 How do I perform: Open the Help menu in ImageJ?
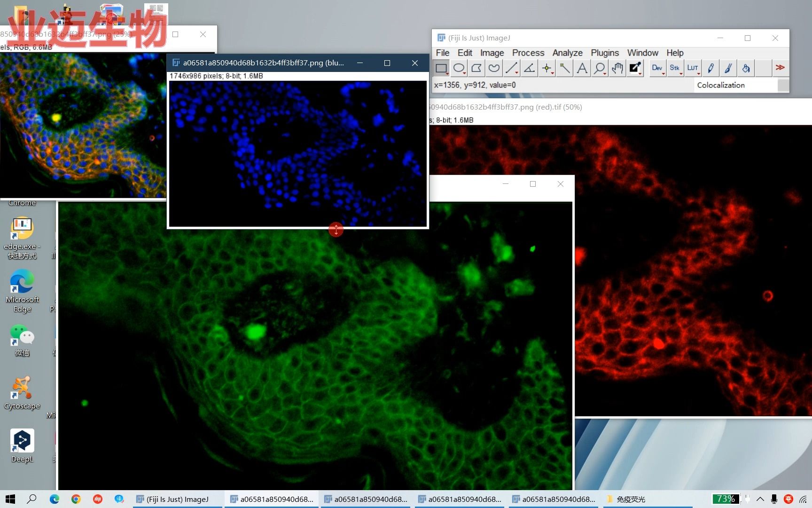click(675, 53)
